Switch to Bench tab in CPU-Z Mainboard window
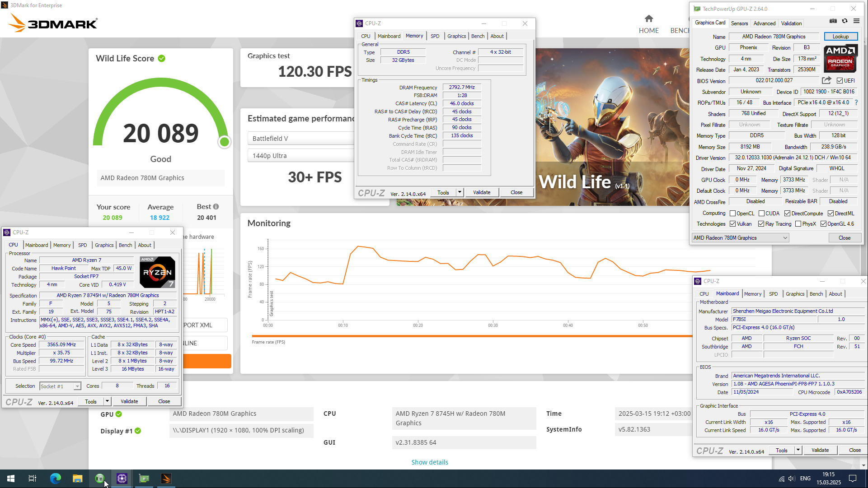This screenshot has width=868, height=488. pyautogui.click(x=816, y=294)
